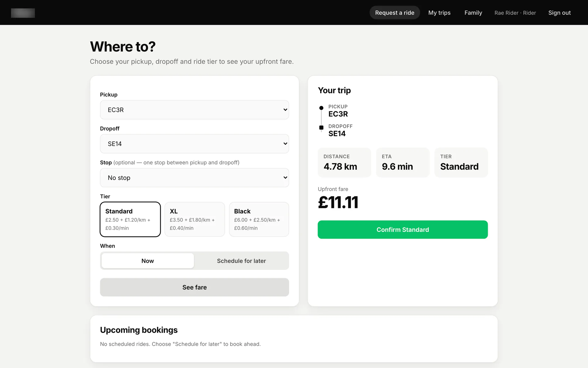This screenshot has width=588, height=368.
Task: Click the round pickup marker dot
Action: [x=321, y=108]
